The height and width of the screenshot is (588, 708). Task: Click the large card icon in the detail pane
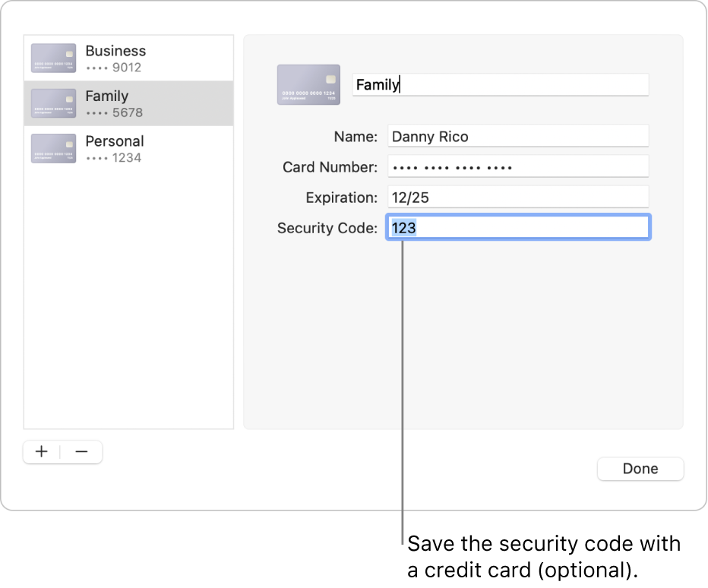coord(308,84)
